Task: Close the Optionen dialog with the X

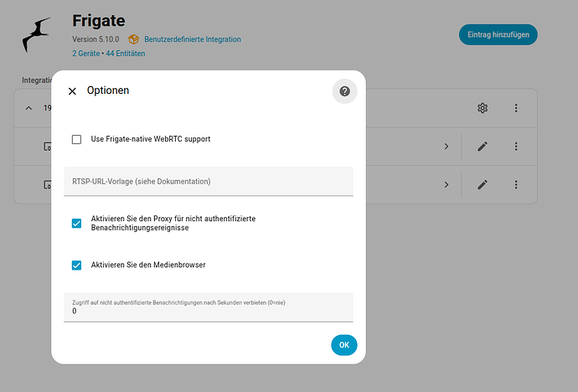Action: click(72, 91)
